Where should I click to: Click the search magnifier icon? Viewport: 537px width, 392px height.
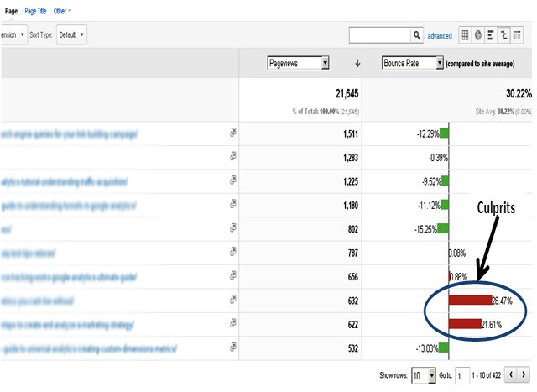417,36
